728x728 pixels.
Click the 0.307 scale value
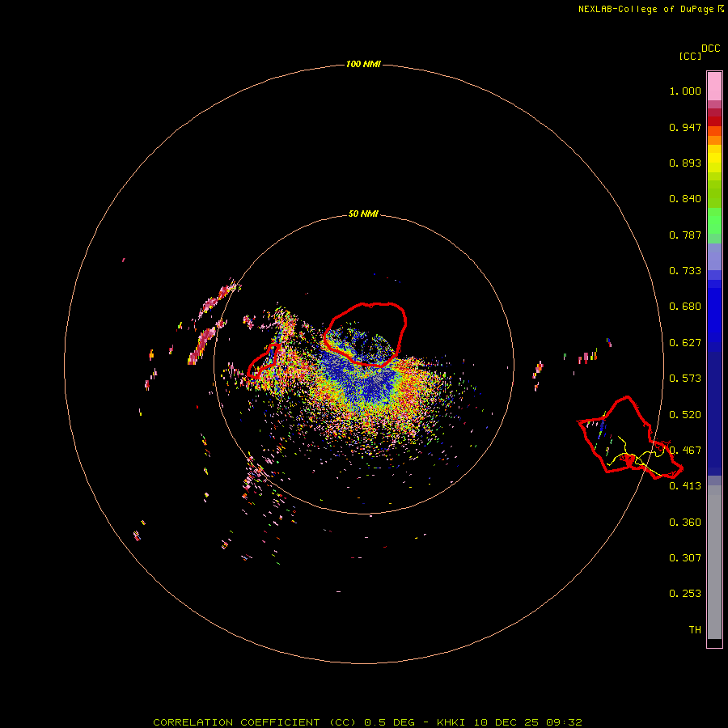click(x=685, y=557)
